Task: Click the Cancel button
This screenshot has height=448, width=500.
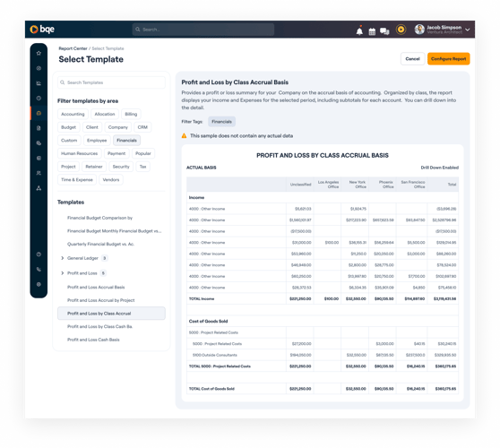Action: coord(412,58)
